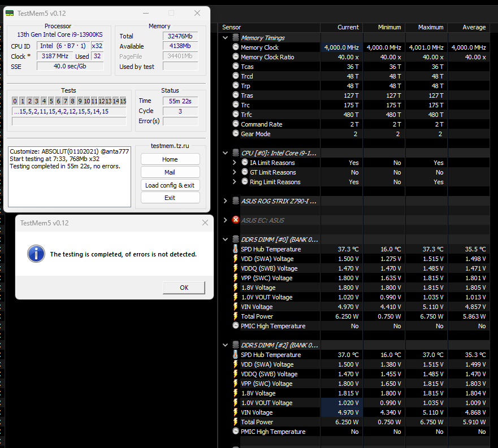This screenshot has height=448, width=498.
Task: Click the Exit button in TestMem5
Action: (170, 198)
